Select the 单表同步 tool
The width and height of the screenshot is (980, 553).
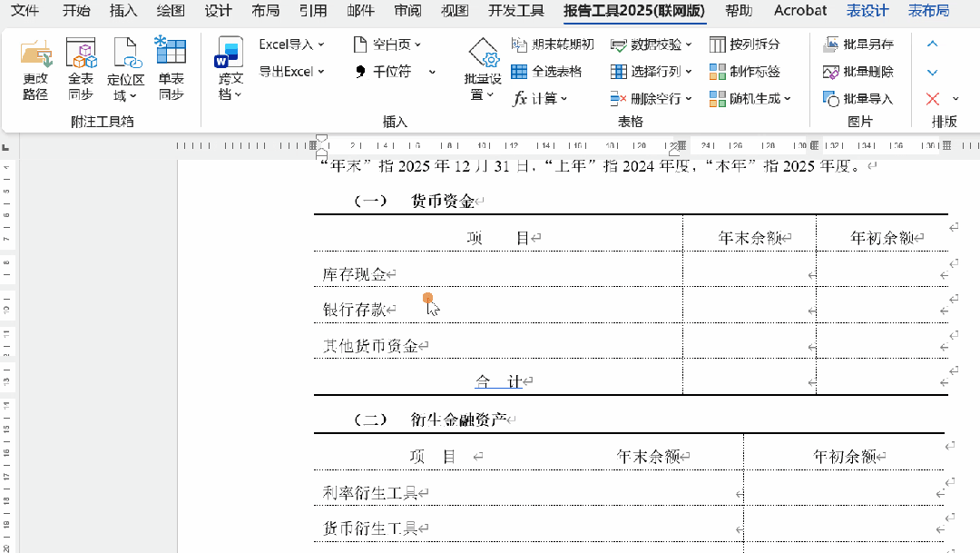tap(171, 68)
